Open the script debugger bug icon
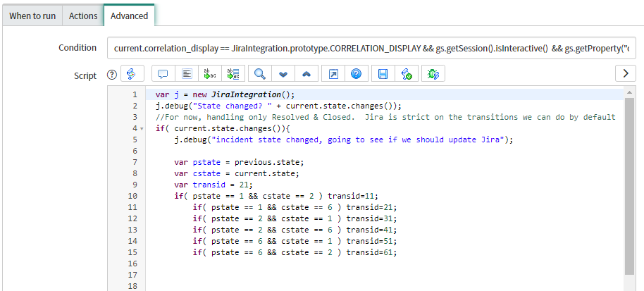 [x=433, y=74]
